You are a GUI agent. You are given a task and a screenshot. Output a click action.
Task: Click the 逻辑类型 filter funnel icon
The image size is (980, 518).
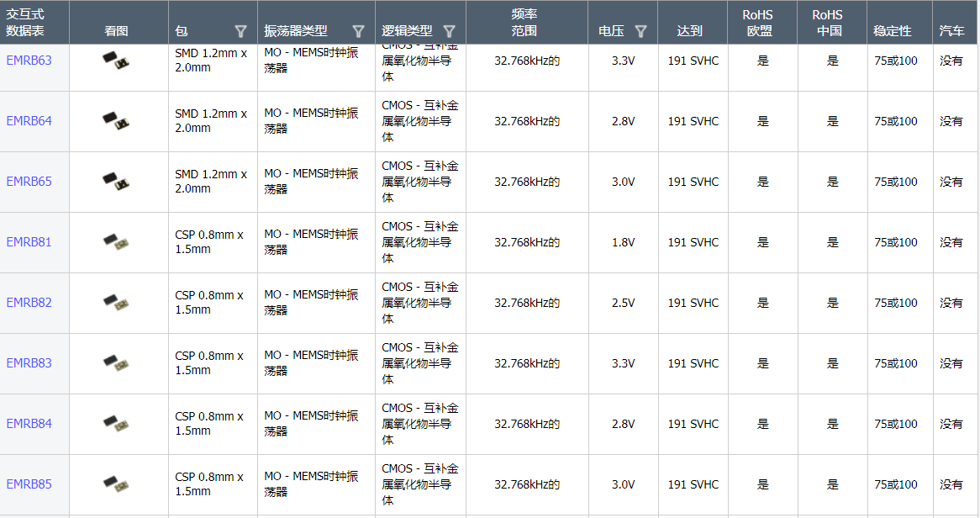click(x=449, y=32)
